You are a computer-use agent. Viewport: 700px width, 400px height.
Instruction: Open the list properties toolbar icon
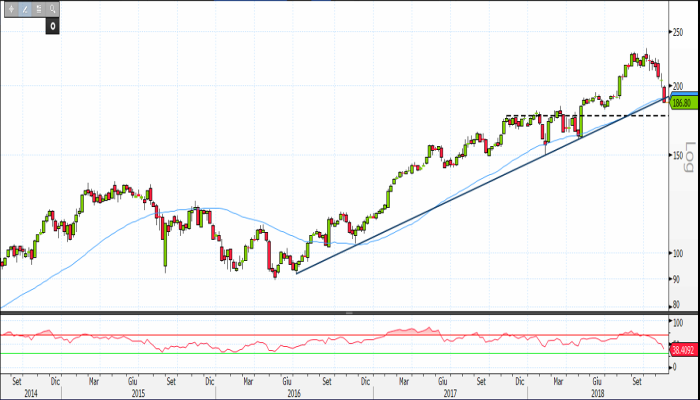[x=37, y=8]
